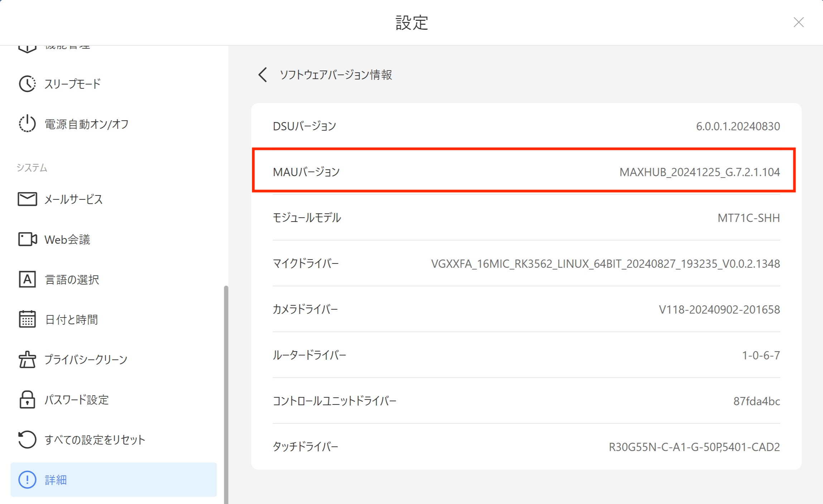Screen dimensions: 823x504
Task: Open すべての設定をリセット option
Action: pyautogui.click(x=95, y=440)
